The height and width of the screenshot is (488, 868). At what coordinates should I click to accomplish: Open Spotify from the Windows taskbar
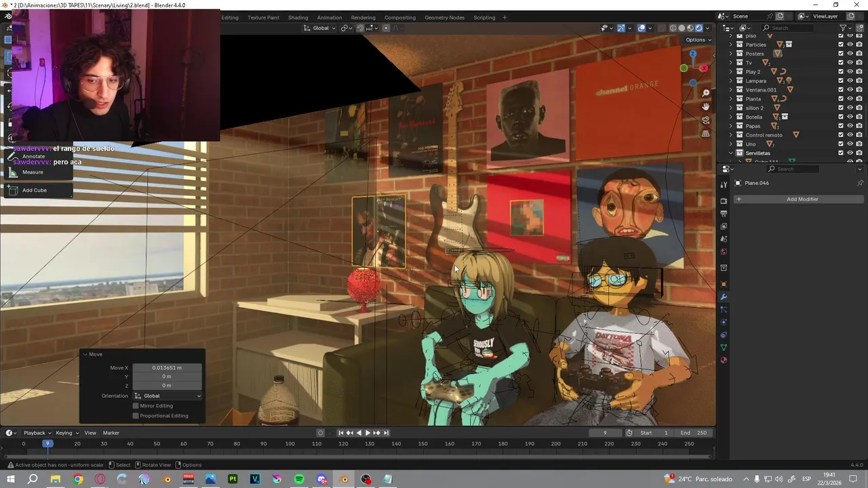tap(299, 479)
